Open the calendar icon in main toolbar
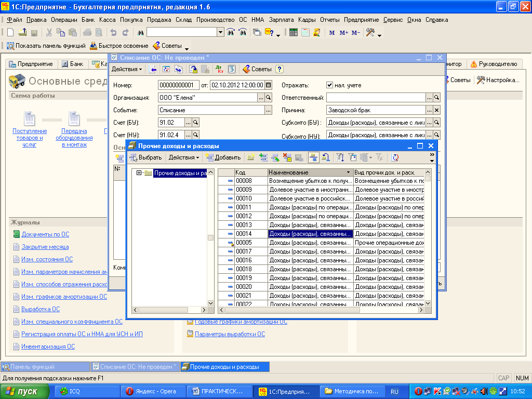The image size is (532, 399). (x=305, y=33)
